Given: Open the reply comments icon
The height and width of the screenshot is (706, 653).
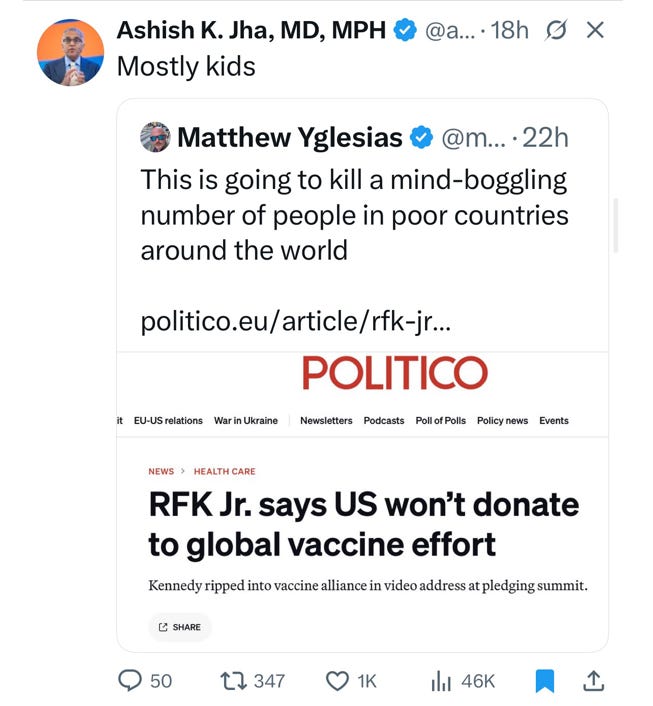Looking at the screenshot, I should [132, 681].
